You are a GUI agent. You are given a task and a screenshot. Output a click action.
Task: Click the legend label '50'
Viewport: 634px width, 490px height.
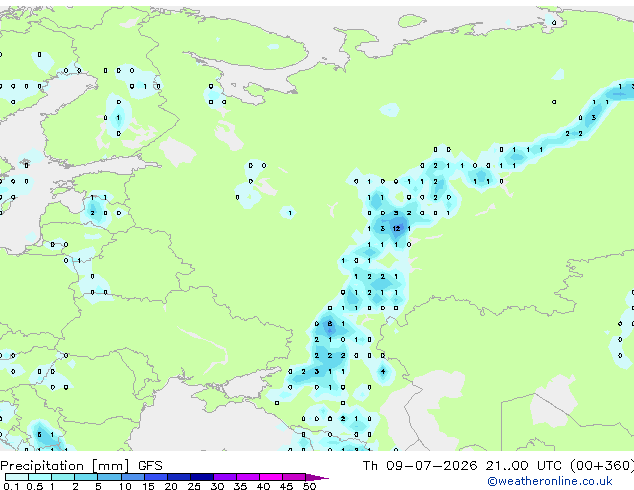309,486
